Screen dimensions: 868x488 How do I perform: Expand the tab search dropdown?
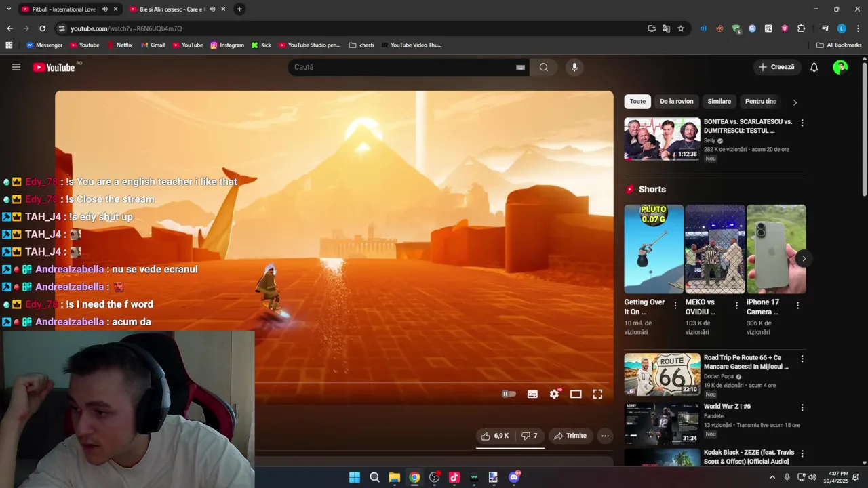pyautogui.click(x=9, y=9)
